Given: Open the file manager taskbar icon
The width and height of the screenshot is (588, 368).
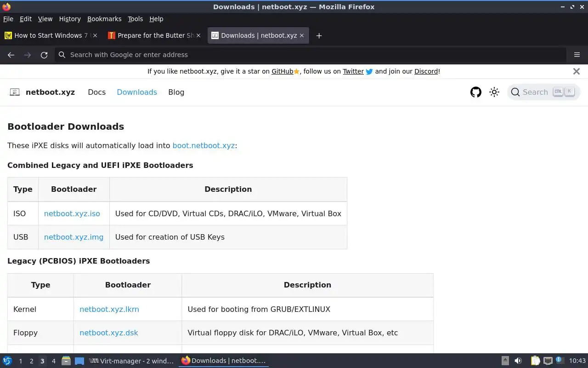Looking at the screenshot, I should pyautogui.click(x=66, y=361).
